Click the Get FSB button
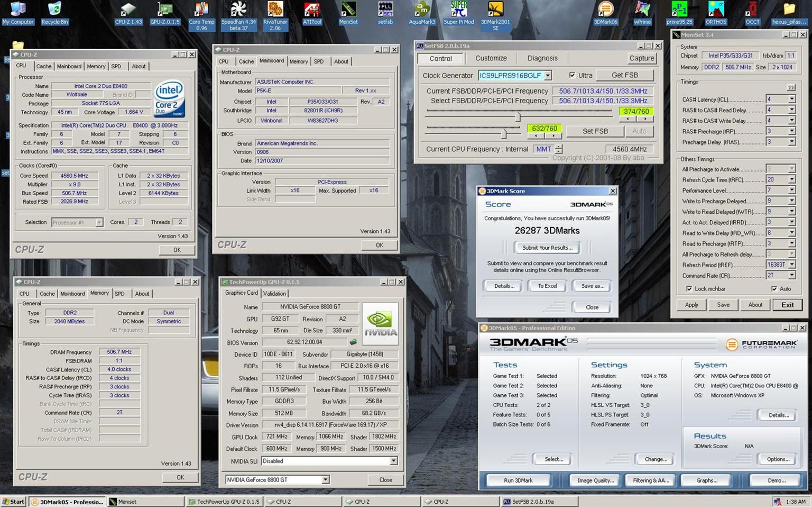Screen dimensions: 812x508 [624, 75]
